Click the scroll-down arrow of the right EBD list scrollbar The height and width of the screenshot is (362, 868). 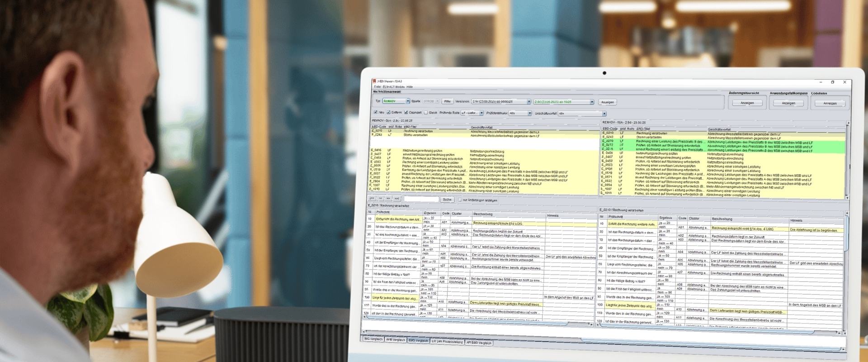[x=847, y=197]
